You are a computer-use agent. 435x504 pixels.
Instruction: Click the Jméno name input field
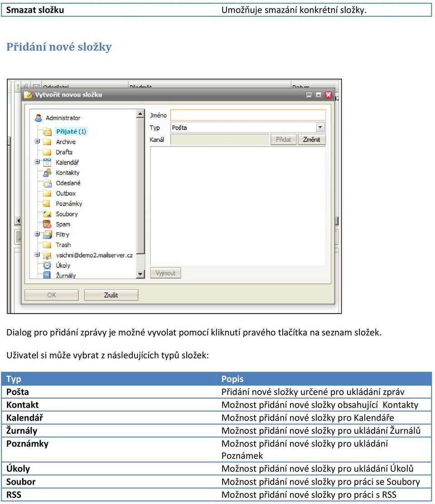(x=248, y=115)
